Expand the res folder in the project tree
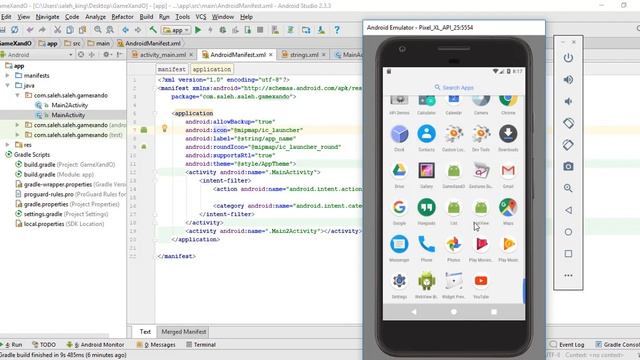640x360 pixels. [7, 144]
